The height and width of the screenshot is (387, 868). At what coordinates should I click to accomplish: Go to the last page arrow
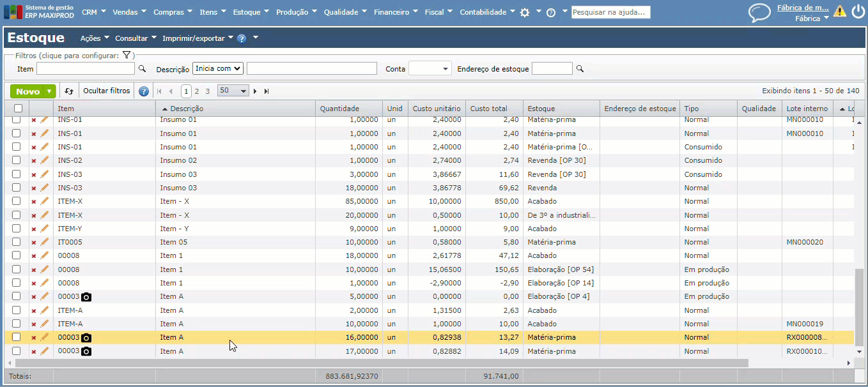coord(267,91)
